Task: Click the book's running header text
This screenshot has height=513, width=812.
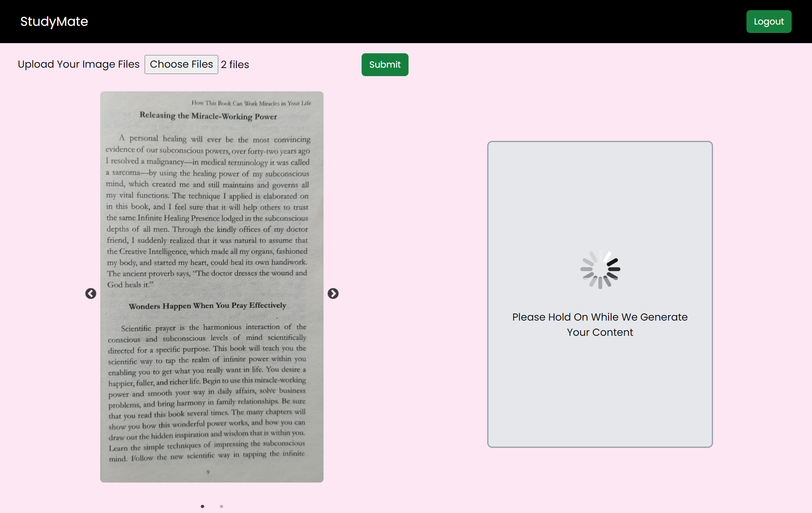Action: [251, 103]
